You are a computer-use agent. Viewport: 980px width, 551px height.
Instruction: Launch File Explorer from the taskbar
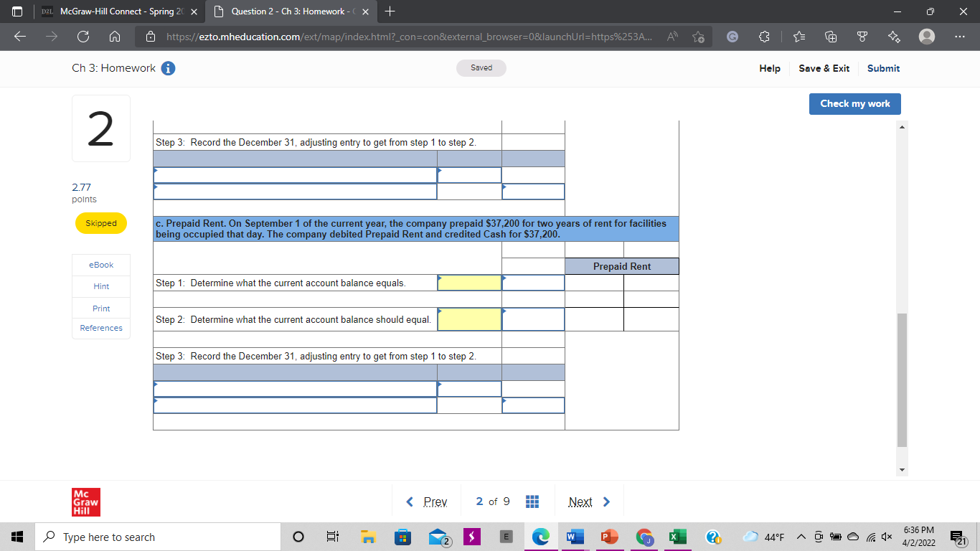tap(369, 537)
